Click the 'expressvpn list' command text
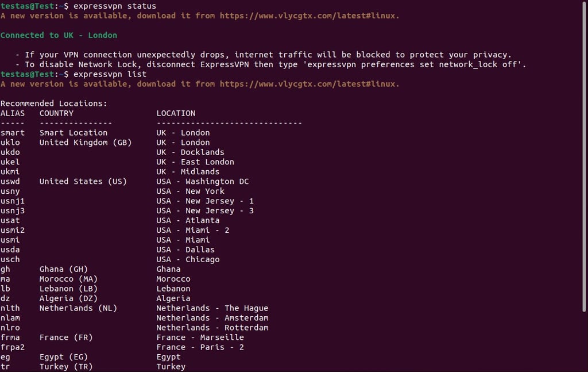Image resolution: width=588 pixels, height=372 pixels. point(110,74)
